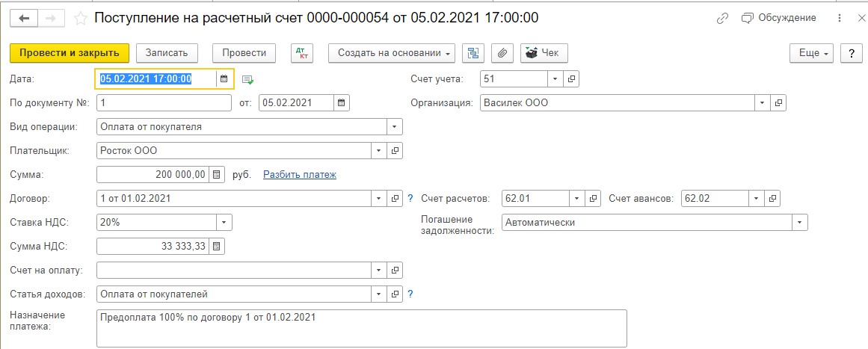Open the Еще menu

[811, 53]
